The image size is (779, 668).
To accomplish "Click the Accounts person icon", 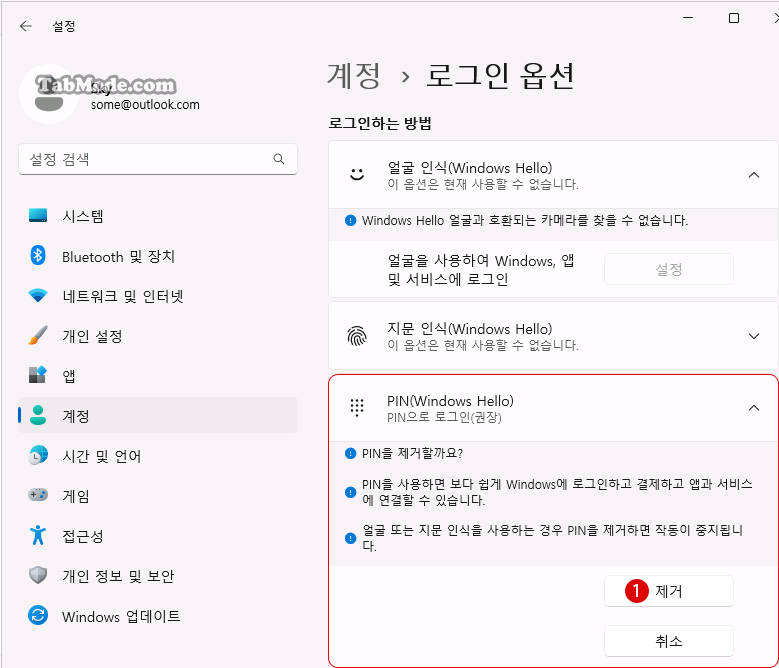I will point(38,415).
